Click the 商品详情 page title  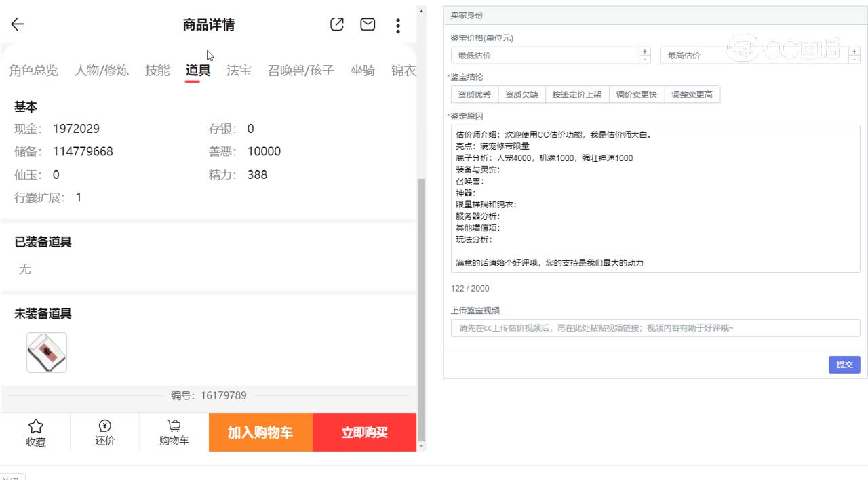click(x=209, y=25)
